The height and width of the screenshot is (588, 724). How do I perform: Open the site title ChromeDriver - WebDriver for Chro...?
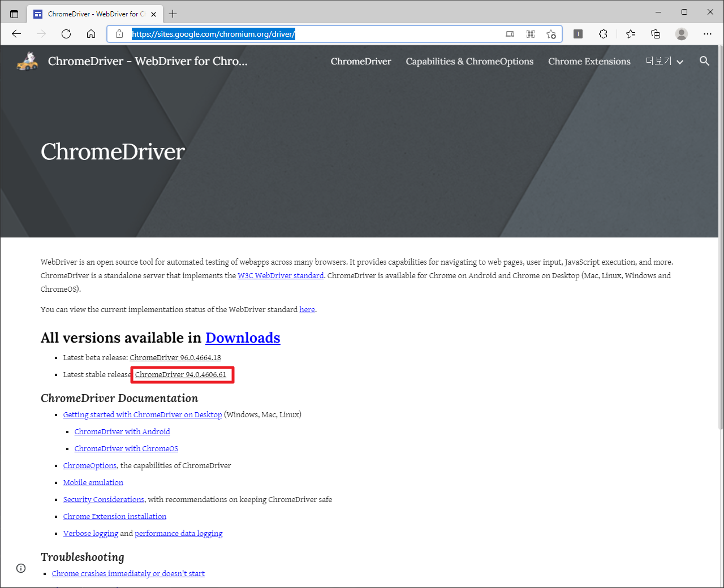point(148,61)
